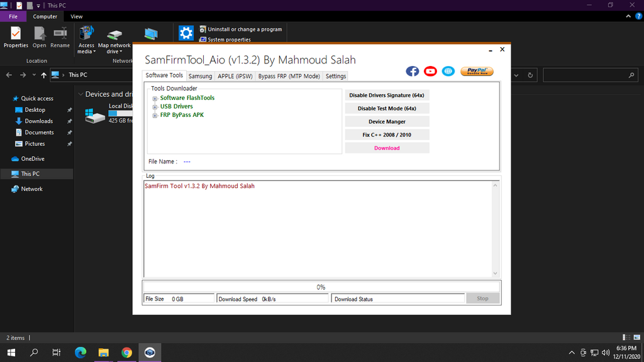Screen dimensions: 644x362
Task: Open recent locations dropdown arrow in Explorer
Action: [34, 75]
